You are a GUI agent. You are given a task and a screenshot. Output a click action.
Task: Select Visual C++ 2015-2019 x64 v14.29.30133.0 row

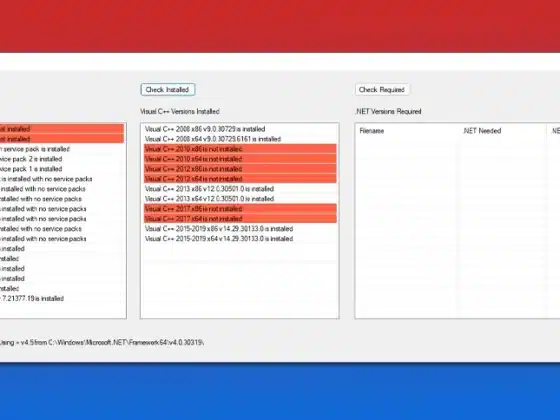coord(240,239)
